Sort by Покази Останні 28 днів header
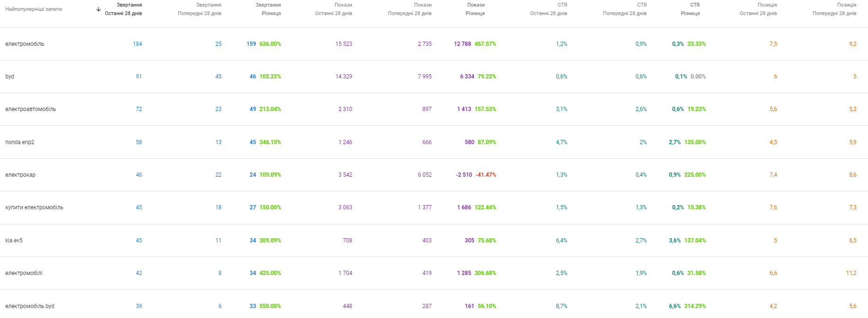The width and height of the screenshot is (868, 318). pyautogui.click(x=334, y=9)
